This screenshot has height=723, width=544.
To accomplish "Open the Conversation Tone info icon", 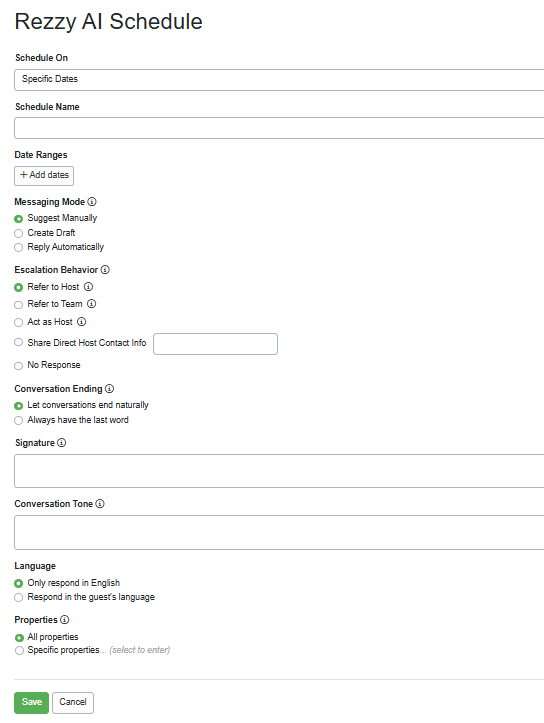I will pos(100,504).
